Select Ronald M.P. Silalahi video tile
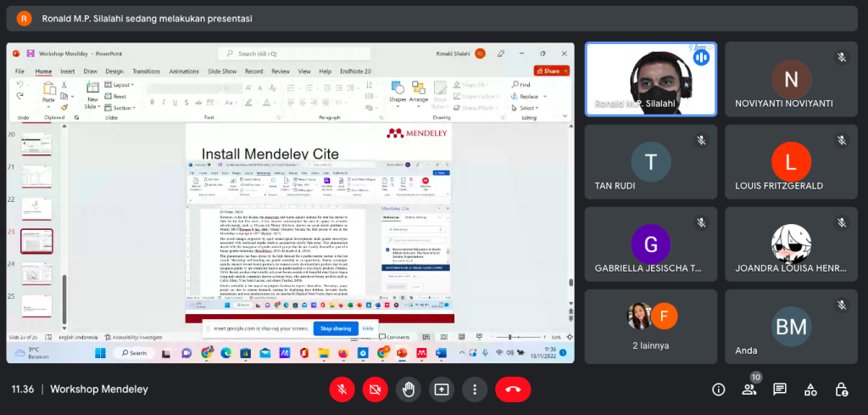The height and width of the screenshot is (415, 868). (651, 79)
